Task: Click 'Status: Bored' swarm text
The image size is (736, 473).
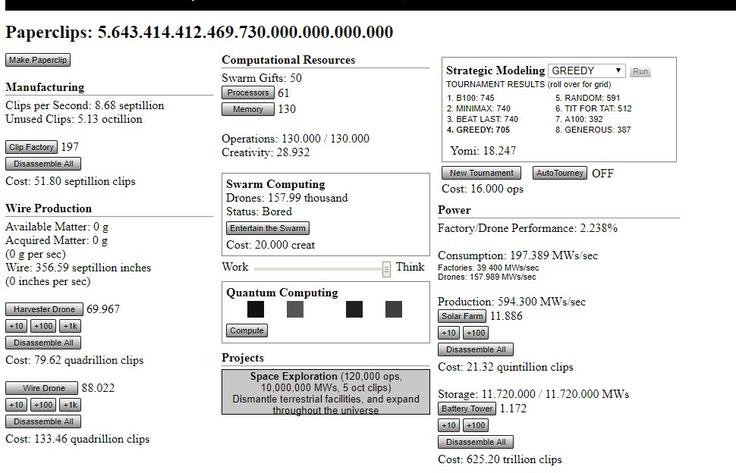Action: [259, 211]
